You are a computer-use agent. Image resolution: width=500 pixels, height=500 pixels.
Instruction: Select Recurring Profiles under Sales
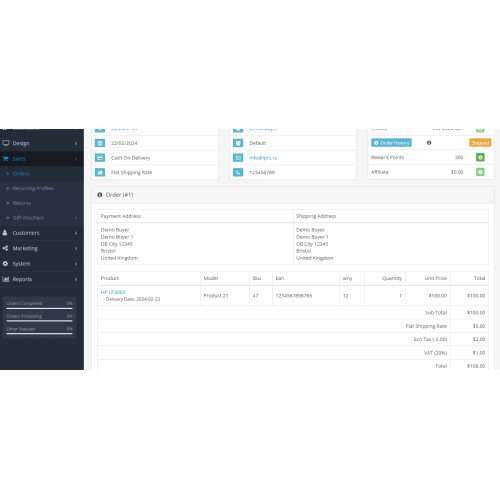tap(33, 188)
